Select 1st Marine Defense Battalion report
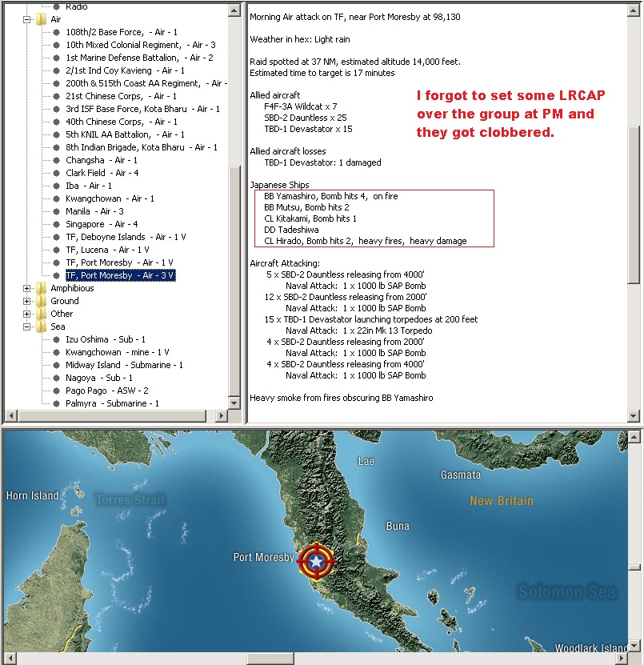The image size is (644, 665). pos(139,58)
